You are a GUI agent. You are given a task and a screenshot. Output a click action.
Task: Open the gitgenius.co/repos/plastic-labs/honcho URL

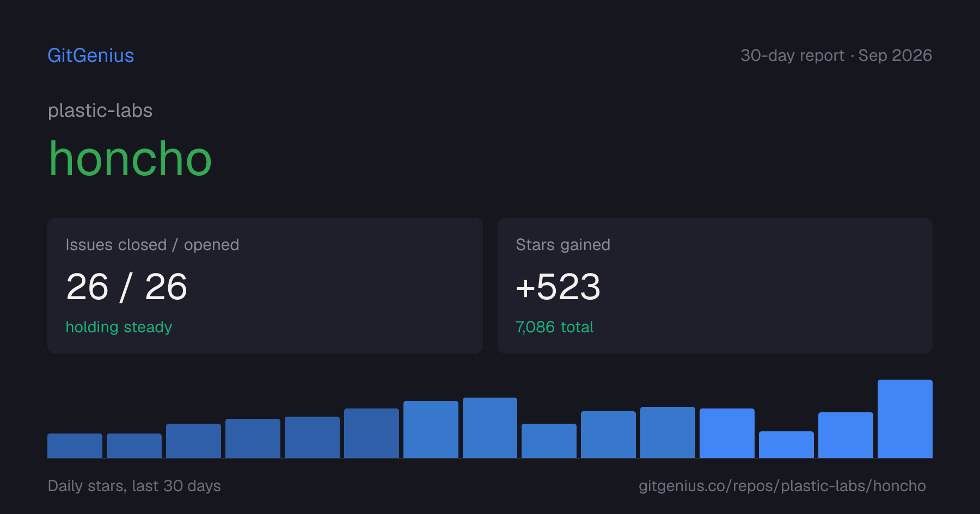[x=782, y=486]
